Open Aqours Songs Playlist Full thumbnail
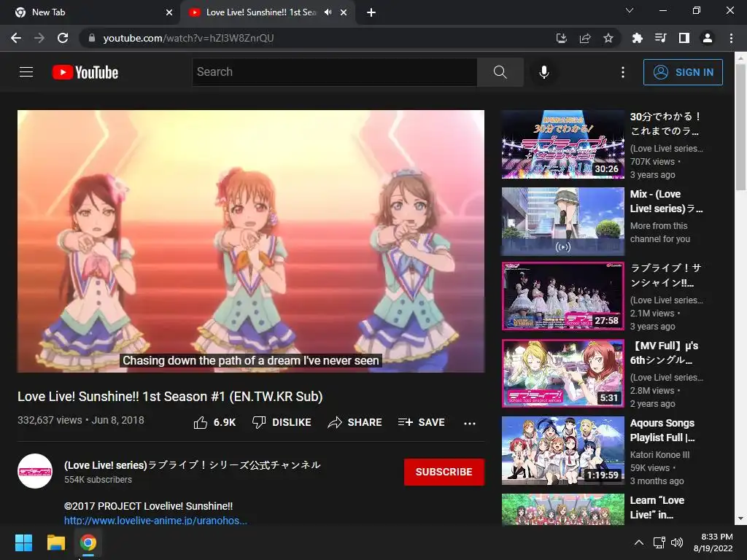This screenshot has width=747, height=560. tap(562, 451)
